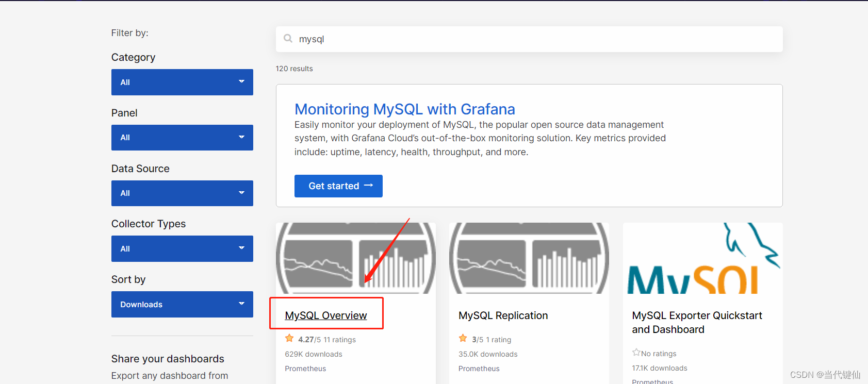
Task: Open the MySQL Replication dashboard link
Action: point(503,315)
